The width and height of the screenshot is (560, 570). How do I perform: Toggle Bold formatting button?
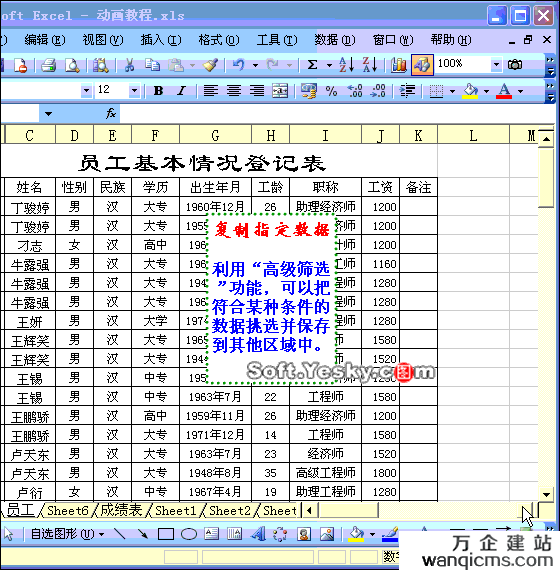click(158, 91)
